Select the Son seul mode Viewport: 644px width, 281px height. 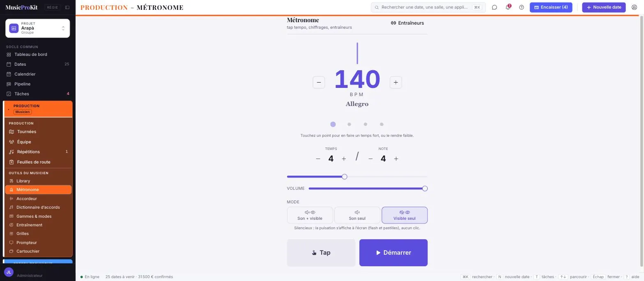[x=357, y=215]
